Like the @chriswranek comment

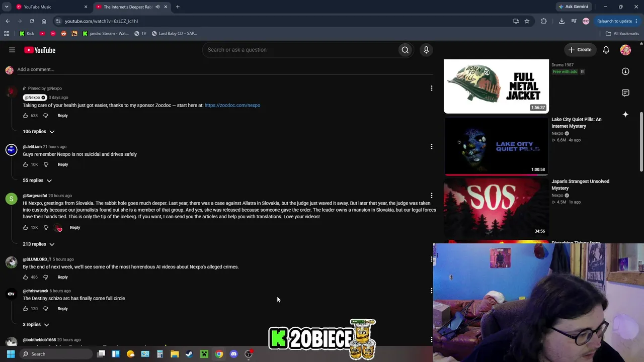tap(26, 309)
